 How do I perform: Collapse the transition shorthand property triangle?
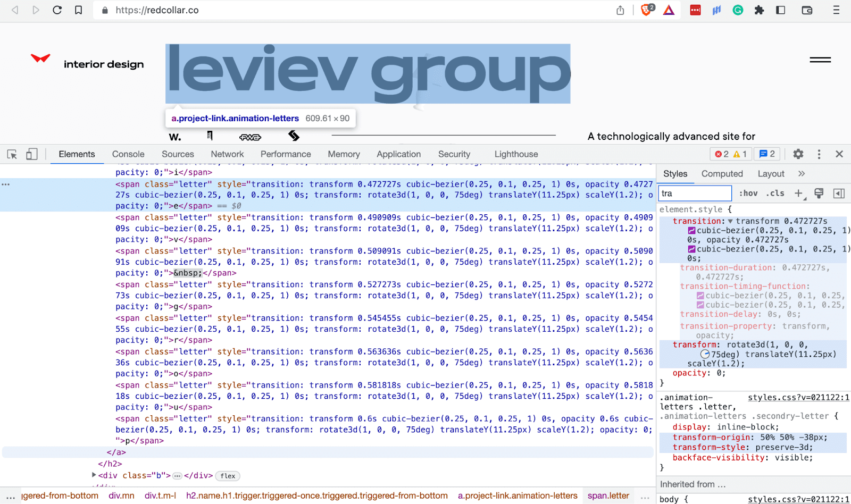coord(730,221)
